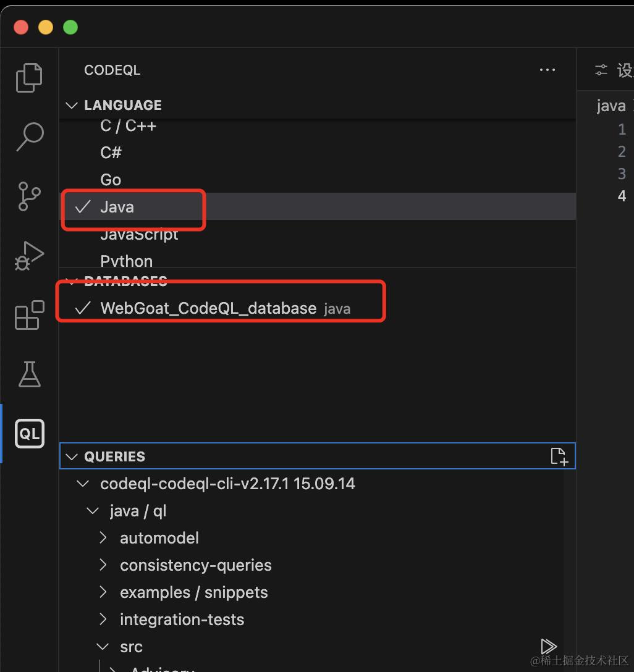The height and width of the screenshot is (672, 634).
Task: Deselect the checked Java language
Action: (117, 206)
